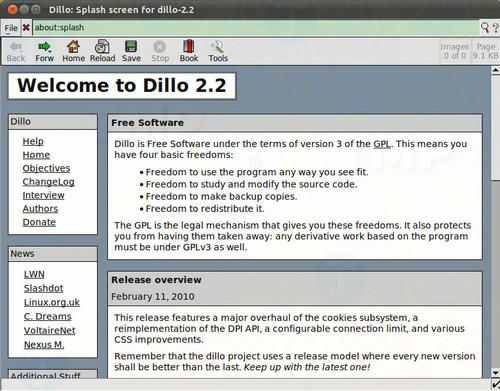The height and width of the screenshot is (391, 500).
Task: Open the Tools menu icon
Action: (218, 47)
